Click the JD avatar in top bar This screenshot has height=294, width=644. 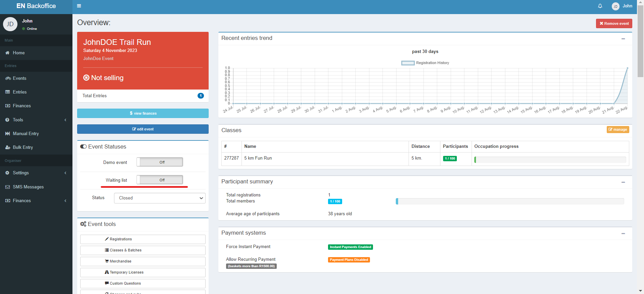615,6
